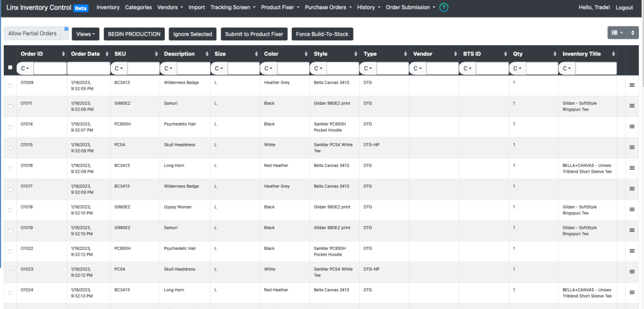This screenshot has width=644, height=309.
Task: Sort table by Order ID column arrows
Action: pyautogui.click(x=64, y=54)
